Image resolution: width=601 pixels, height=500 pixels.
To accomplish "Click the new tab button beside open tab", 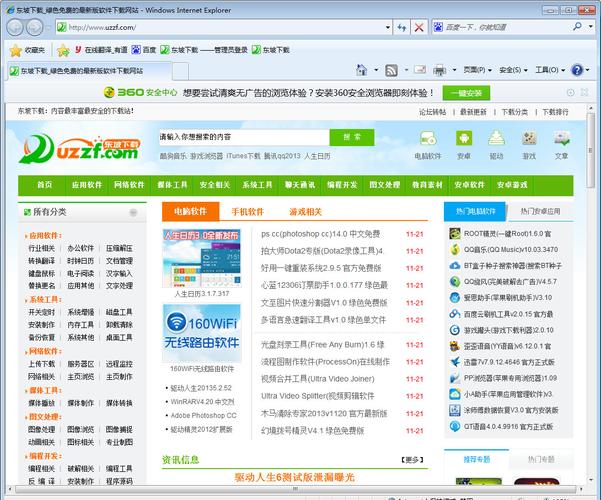I will (x=180, y=71).
